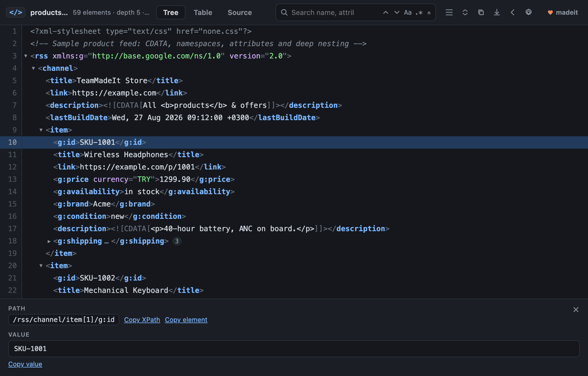Toggle regex search (.*)
Image resolution: width=588 pixels, height=376 pixels.
[x=419, y=12]
